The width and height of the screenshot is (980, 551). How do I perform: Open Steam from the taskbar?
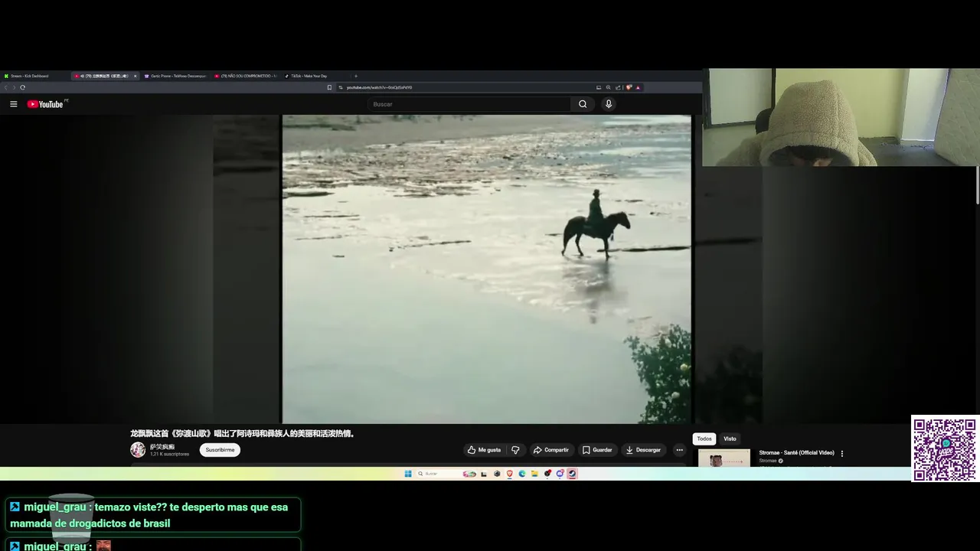pos(572,474)
